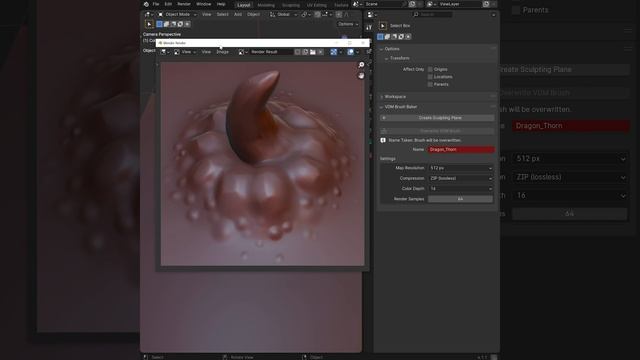Open the Object Mode dropdown
This screenshot has height=360, width=640.
coord(177,14)
